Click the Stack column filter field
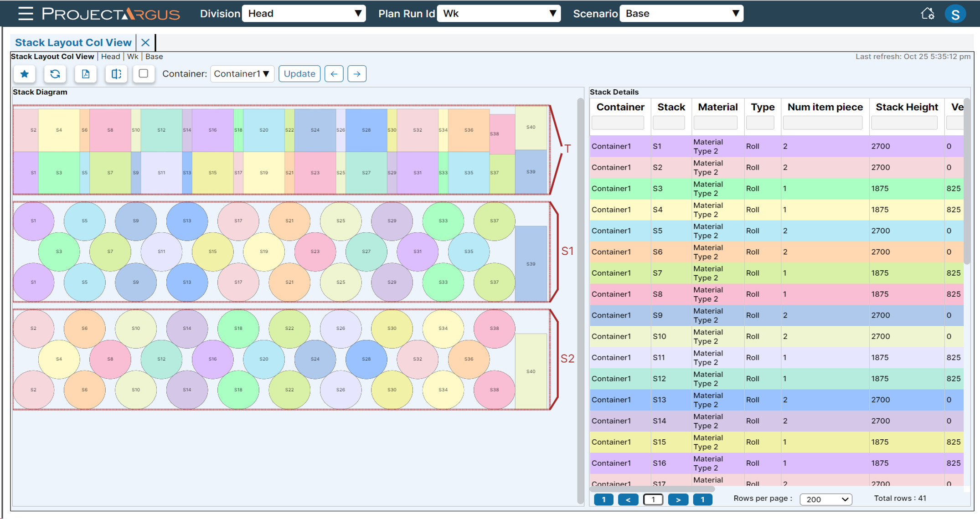The height and width of the screenshot is (519, 980). 668,123
